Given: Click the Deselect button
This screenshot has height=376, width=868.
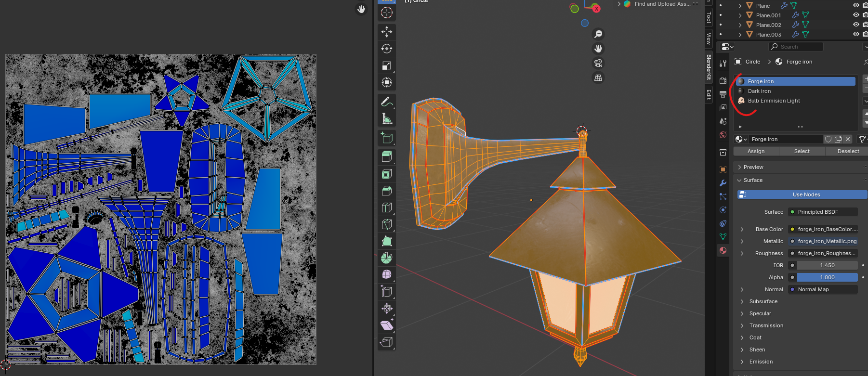Looking at the screenshot, I should [848, 151].
